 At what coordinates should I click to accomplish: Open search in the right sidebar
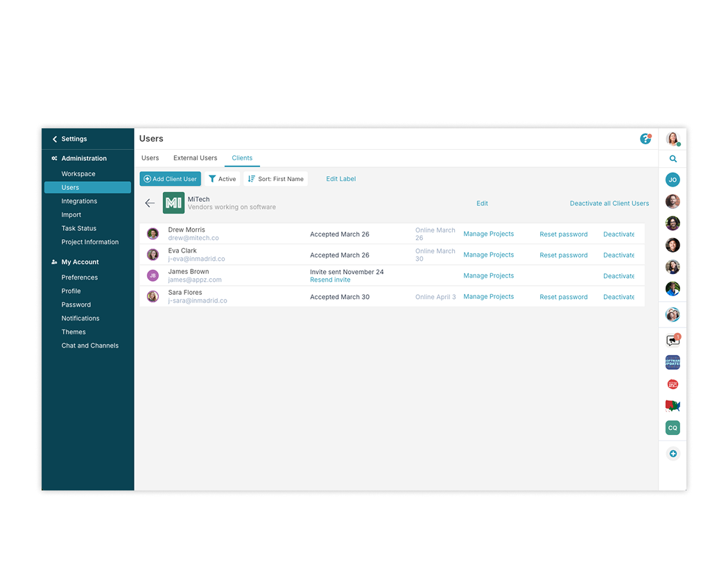[x=672, y=158]
